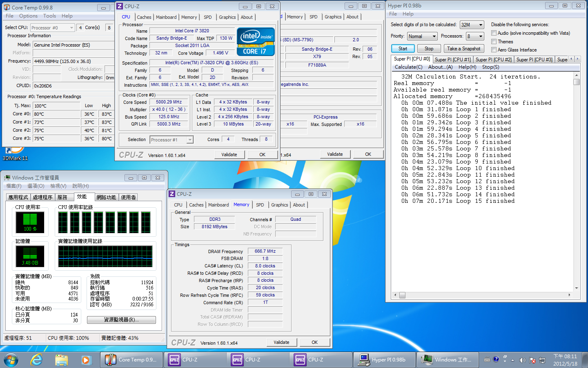The image size is (588, 368).
Task: Click the language bar restore icon in the tray
Action: 505,357
